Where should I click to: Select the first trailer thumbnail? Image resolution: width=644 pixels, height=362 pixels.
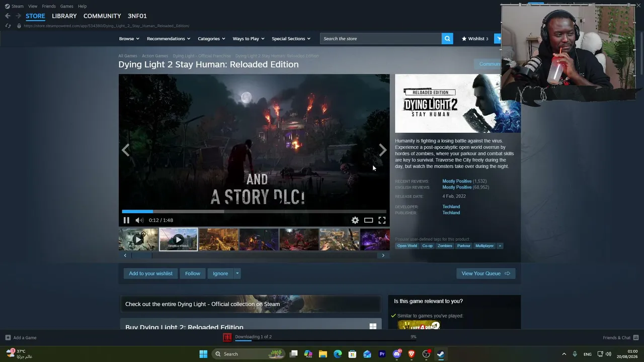click(x=138, y=240)
